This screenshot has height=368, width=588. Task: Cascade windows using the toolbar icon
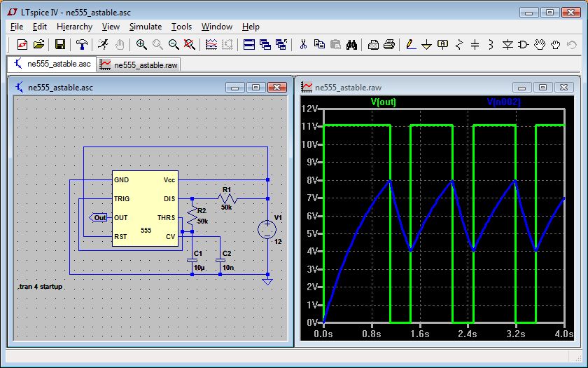pyautogui.click(x=265, y=45)
